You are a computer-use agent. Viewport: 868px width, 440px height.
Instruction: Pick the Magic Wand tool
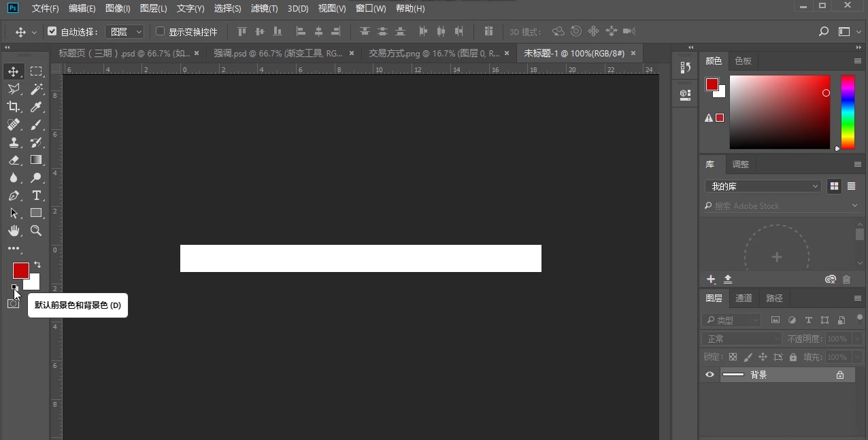coord(36,89)
